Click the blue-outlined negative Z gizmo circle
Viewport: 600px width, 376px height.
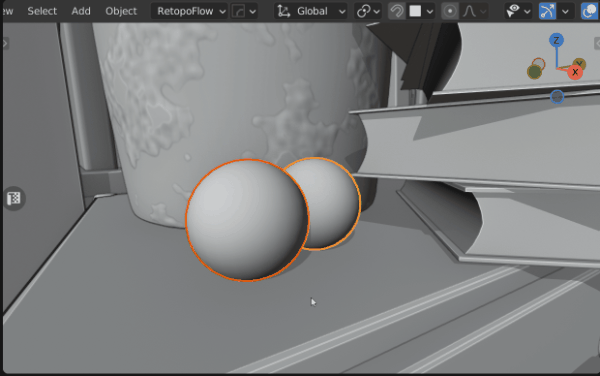[x=557, y=97]
